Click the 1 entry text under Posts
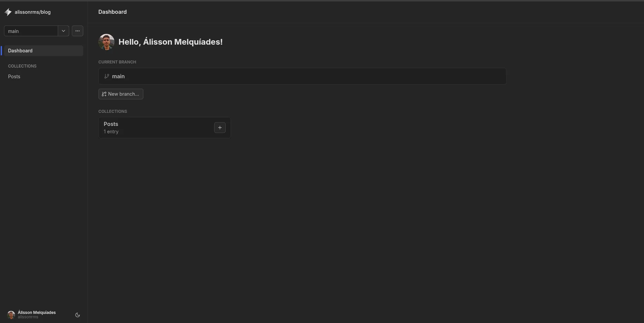The image size is (644, 323). pos(111,132)
